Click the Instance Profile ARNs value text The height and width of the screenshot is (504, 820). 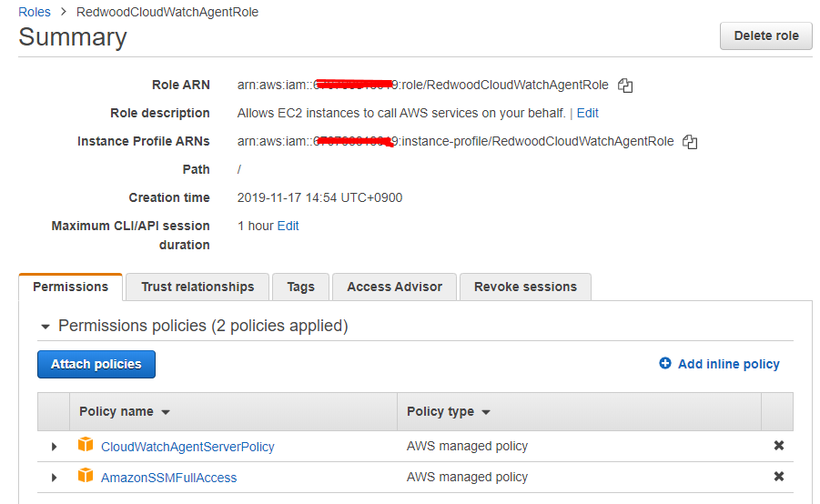[455, 141]
